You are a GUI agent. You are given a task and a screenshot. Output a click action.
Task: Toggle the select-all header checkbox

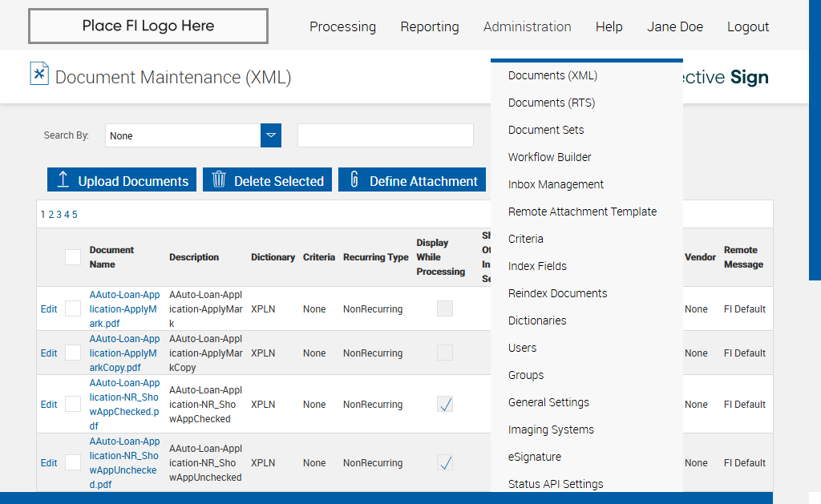click(x=73, y=257)
